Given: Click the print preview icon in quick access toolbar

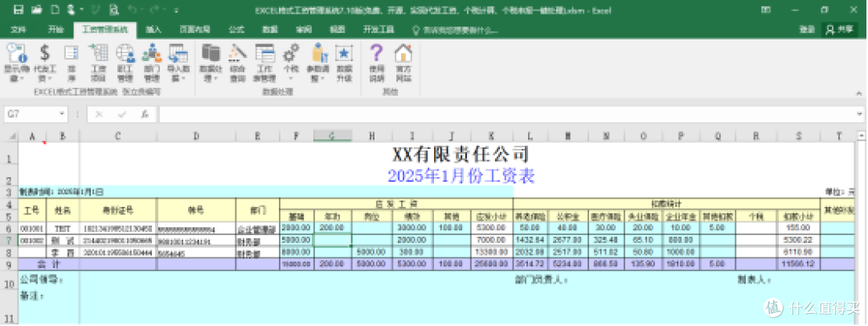Looking at the screenshot, I should (x=113, y=10).
